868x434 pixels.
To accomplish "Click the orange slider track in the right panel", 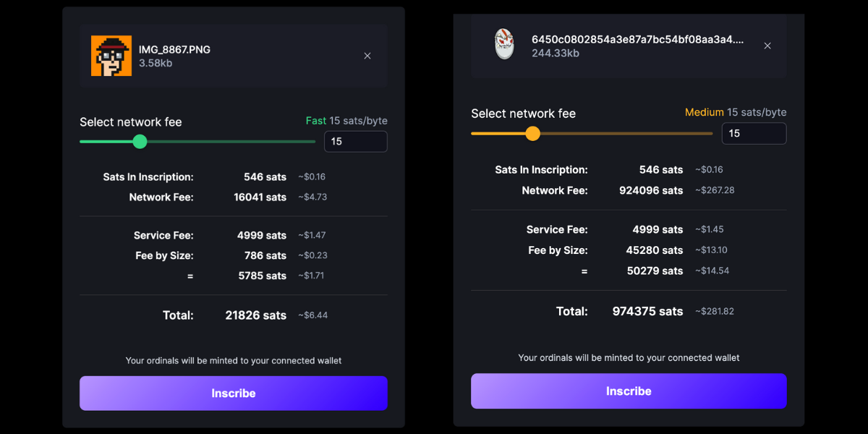I will pyautogui.click(x=592, y=133).
